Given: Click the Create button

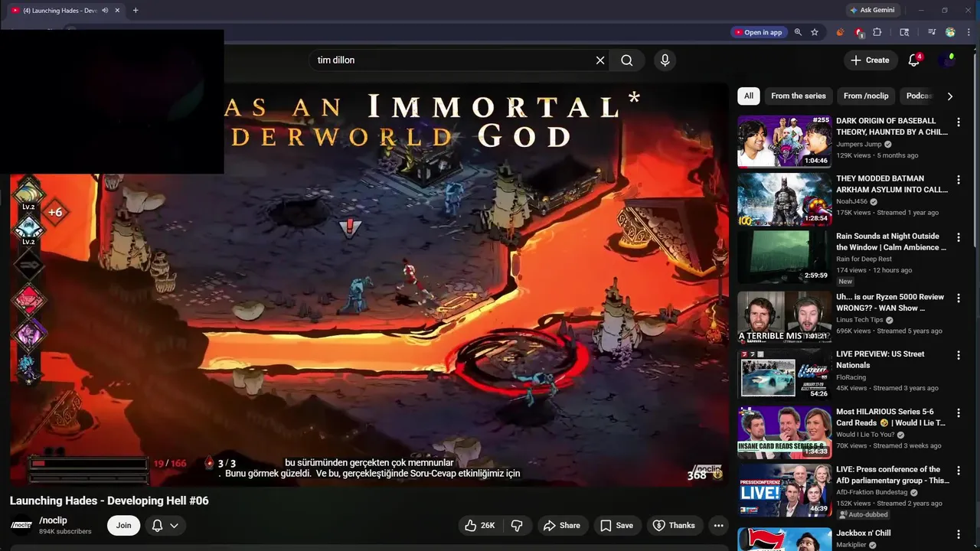Looking at the screenshot, I should click(871, 60).
